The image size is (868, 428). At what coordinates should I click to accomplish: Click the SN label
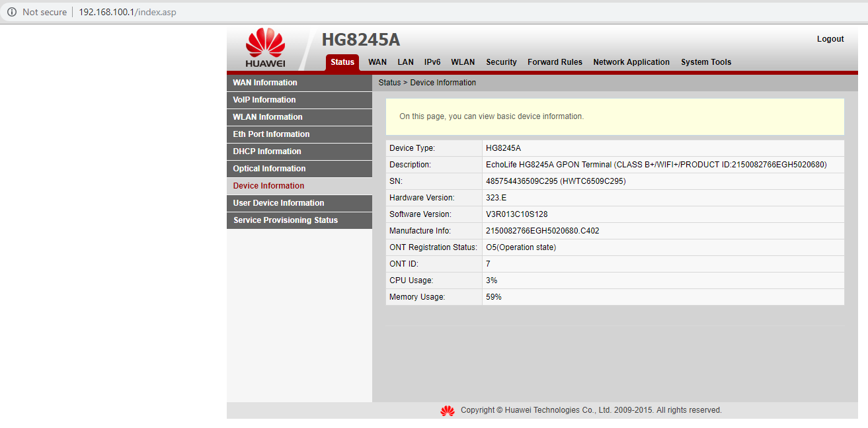tap(396, 181)
